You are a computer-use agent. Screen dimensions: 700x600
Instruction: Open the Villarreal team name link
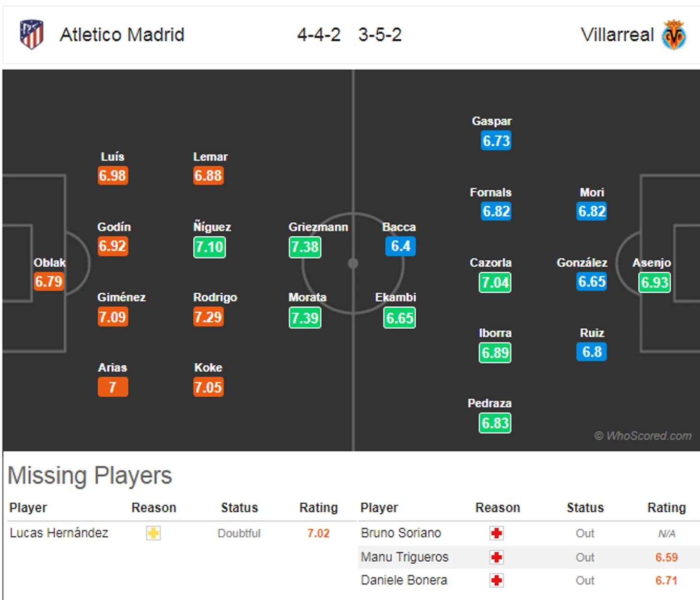coord(617,35)
